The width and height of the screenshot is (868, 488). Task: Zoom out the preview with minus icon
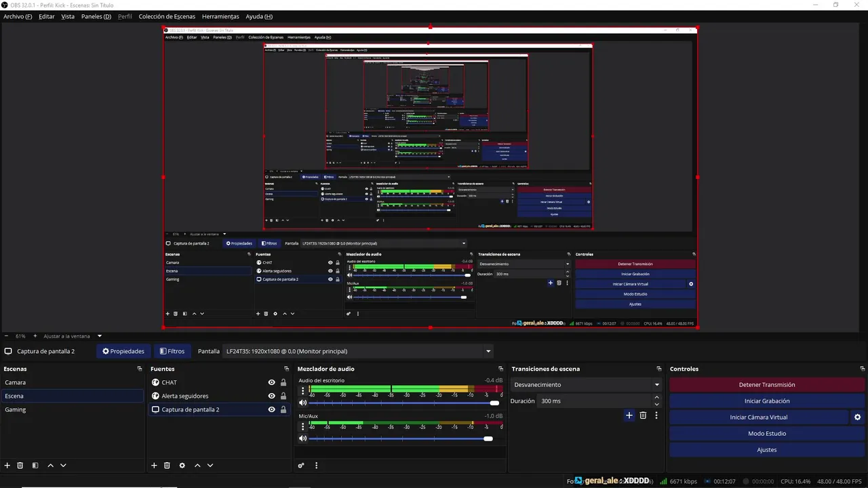click(x=7, y=336)
